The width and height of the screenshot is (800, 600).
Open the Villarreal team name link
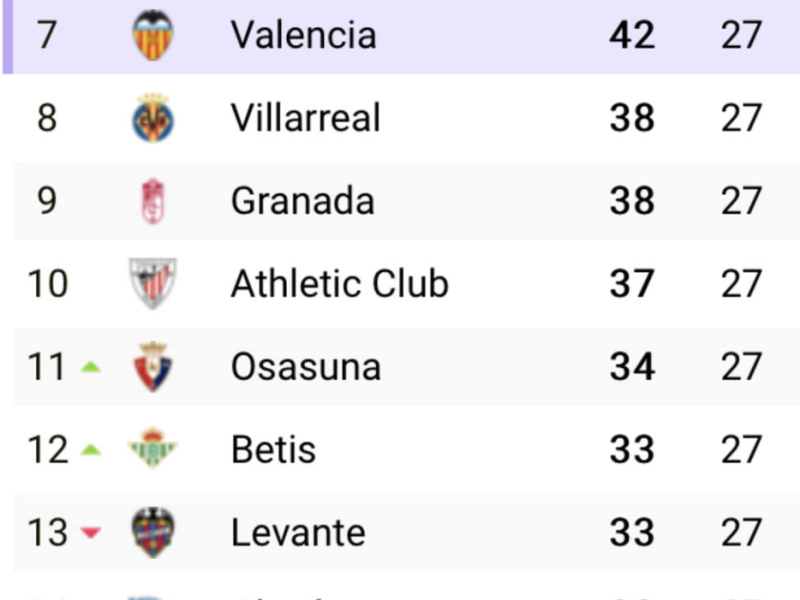tap(305, 118)
